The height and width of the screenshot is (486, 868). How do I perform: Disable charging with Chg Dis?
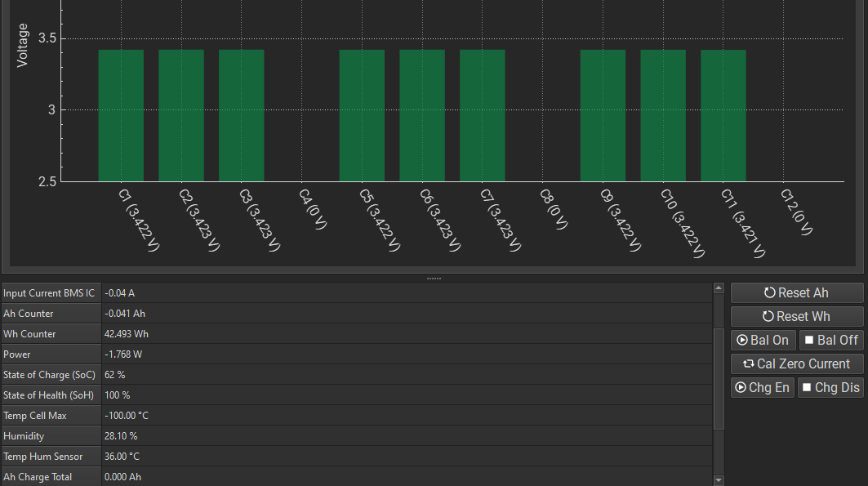(x=830, y=387)
